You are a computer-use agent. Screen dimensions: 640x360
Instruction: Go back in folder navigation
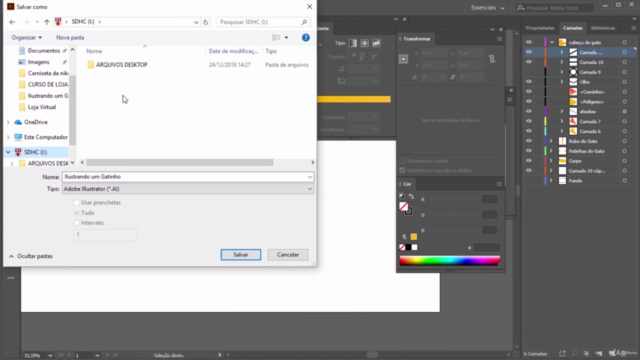click(x=12, y=22)
